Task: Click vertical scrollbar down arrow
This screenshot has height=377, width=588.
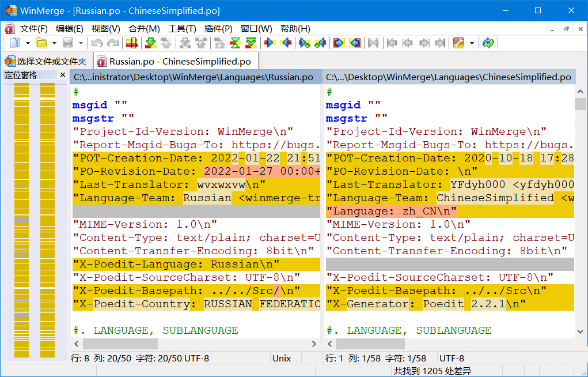Action: click(580, 331)
